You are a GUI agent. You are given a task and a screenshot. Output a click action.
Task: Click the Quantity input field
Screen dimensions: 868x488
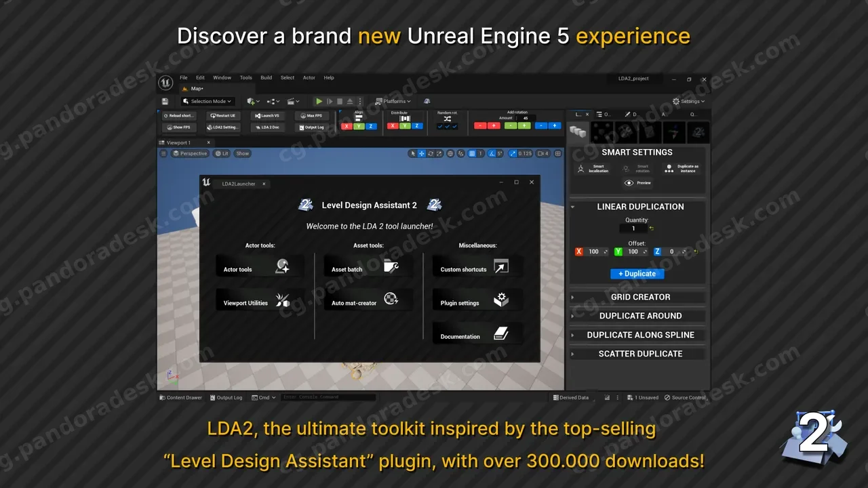[634, 228]
